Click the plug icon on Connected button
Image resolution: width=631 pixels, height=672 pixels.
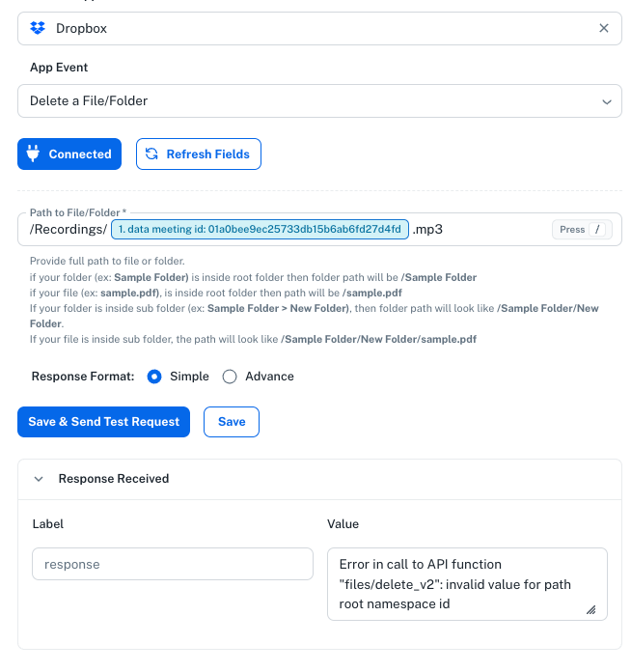pyautogui.click(x=33, y=154)
